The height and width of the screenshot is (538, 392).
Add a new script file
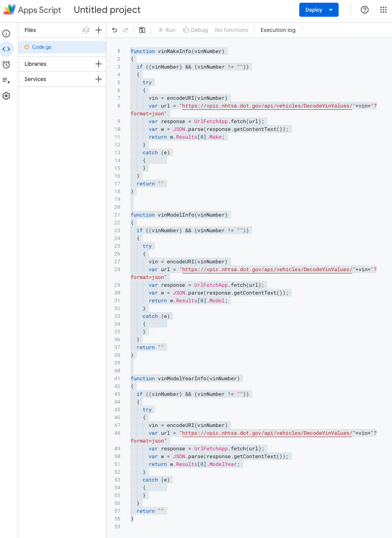tap(99, 30)
